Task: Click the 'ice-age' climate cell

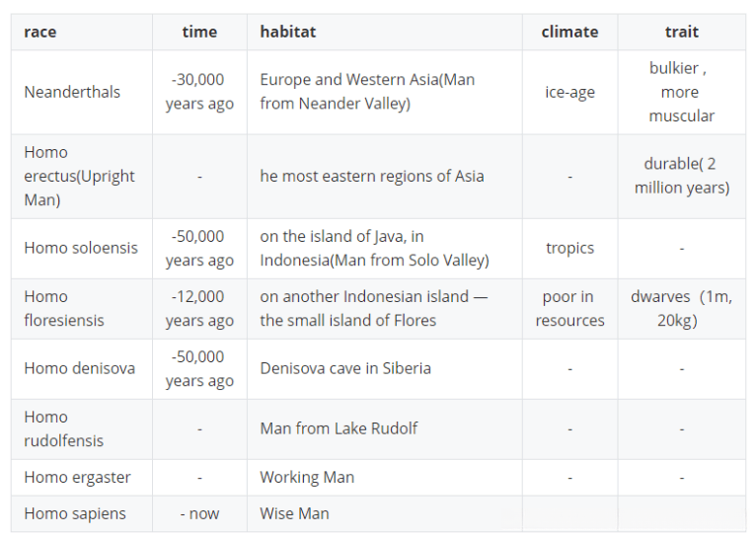Action: tap(569, 92)
